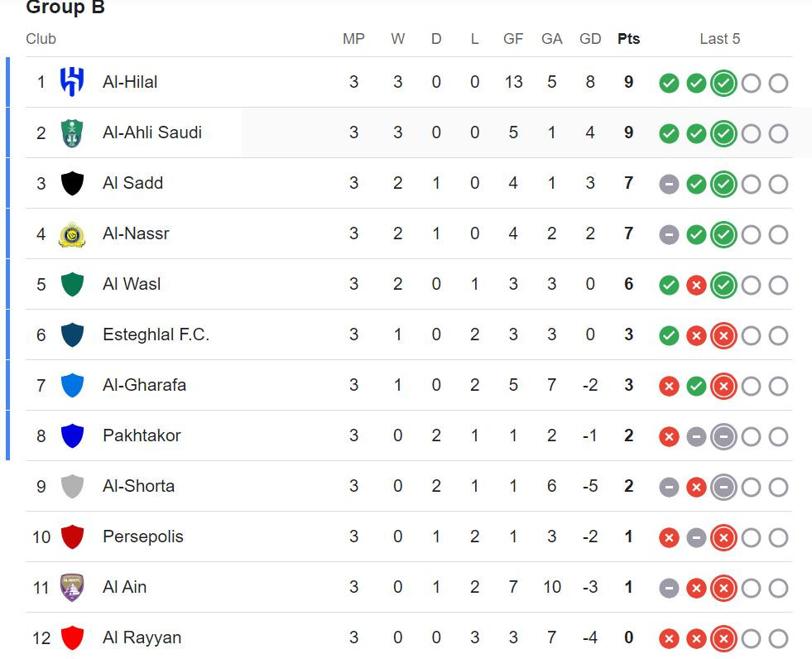Screen dimensions: 812x659
Task: Click the Al Ain purple crest icon
Action: [73, 588]
